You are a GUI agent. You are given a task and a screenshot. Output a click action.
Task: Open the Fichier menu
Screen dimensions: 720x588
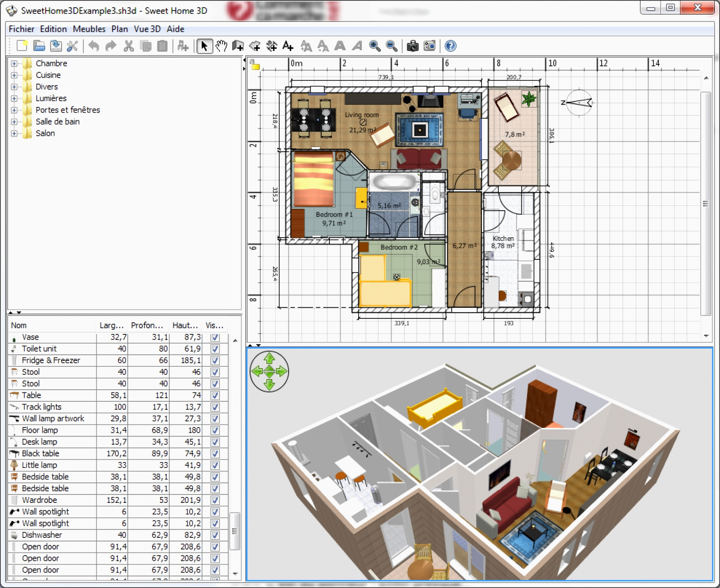point(21,29)
